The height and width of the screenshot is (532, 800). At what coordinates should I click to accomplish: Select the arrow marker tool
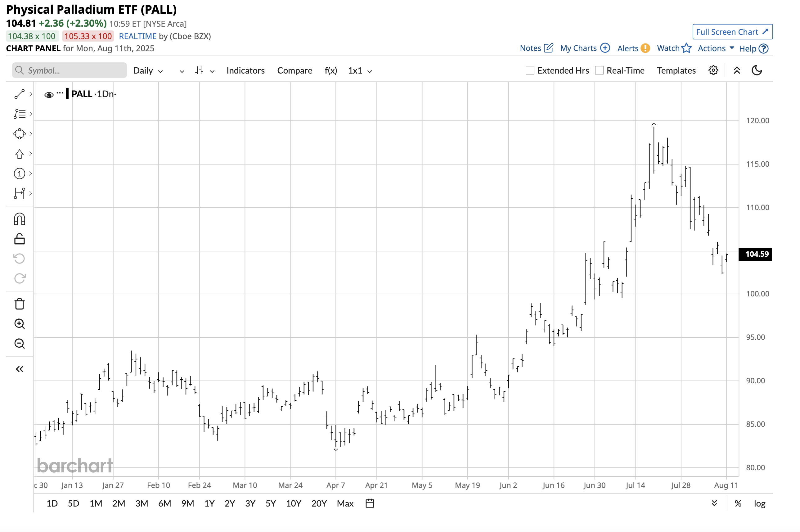pos(19,154)
